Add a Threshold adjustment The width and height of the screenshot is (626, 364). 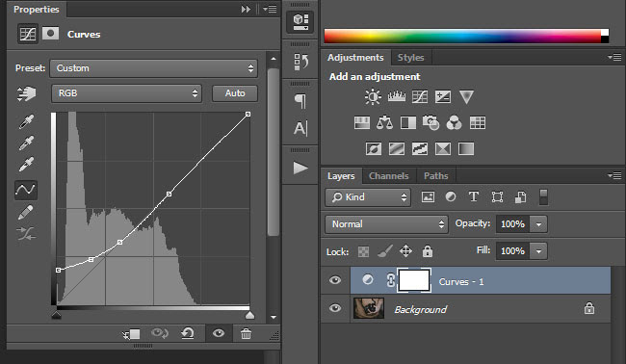click(x=420, y=149)
